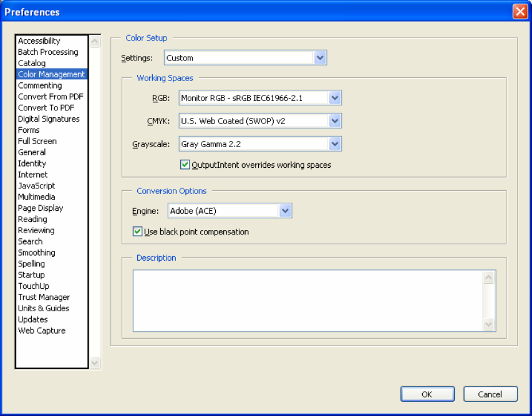Image resolution: width=532 pixels, height=416 pixels.
Task: Click the OK button
Action: point(427,394)
